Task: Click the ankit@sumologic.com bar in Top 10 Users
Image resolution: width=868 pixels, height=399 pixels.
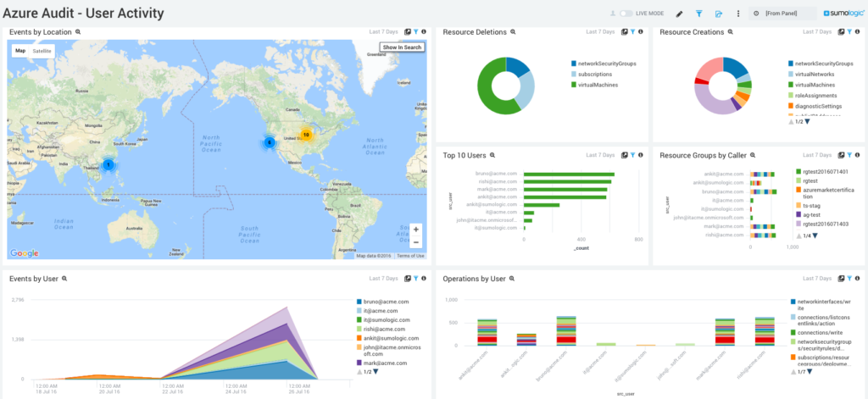Action: click(542, 205)
